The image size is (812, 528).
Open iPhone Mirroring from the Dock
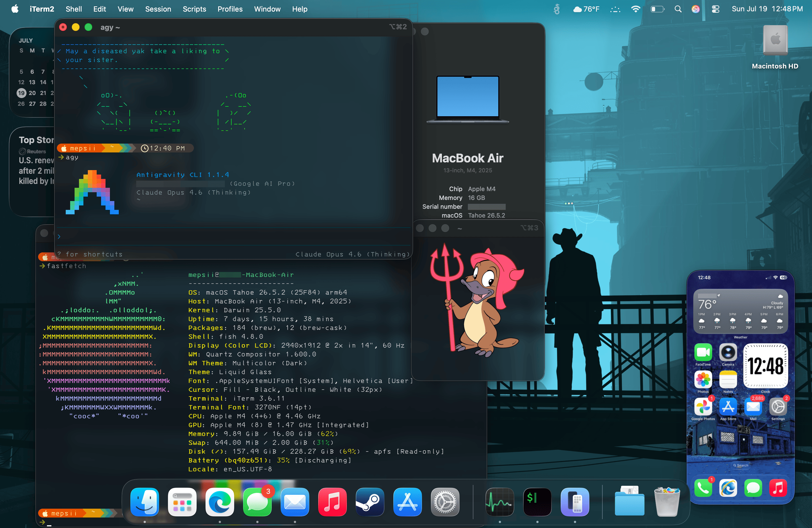(x=575, y=502)
